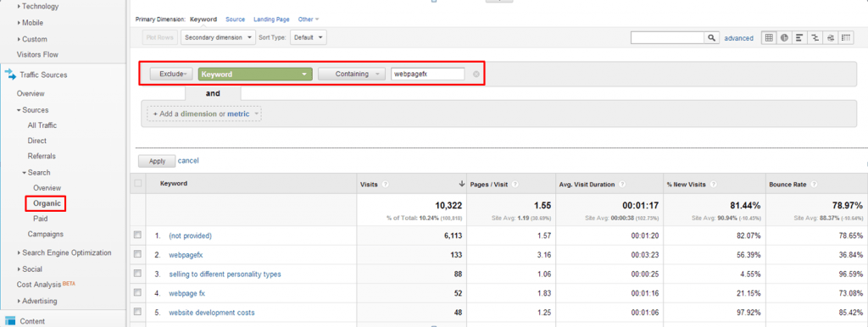868x327 pixels.
Task: Check website development costs row checkbox
Action: [x=138, y=312]
